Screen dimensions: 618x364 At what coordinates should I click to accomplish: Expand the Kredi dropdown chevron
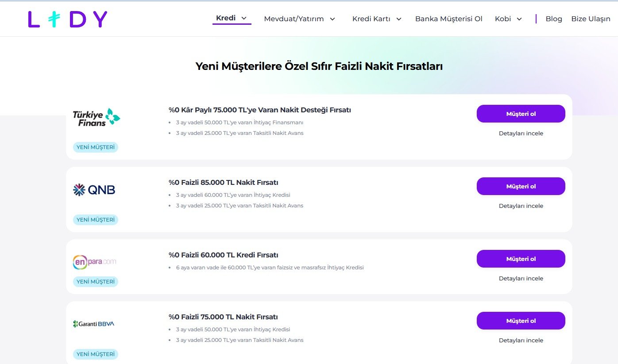[x=244, y=19]
